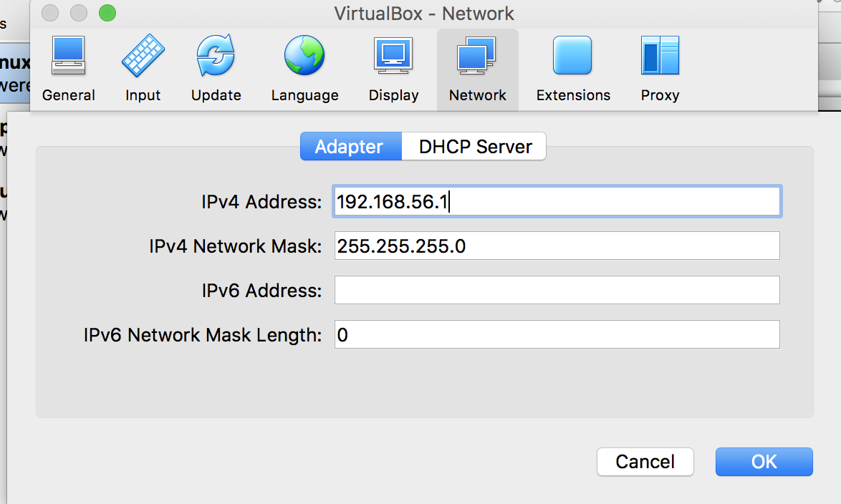Open the Language globe preferences
Screen dimensions: 841x504
(304, 69)
